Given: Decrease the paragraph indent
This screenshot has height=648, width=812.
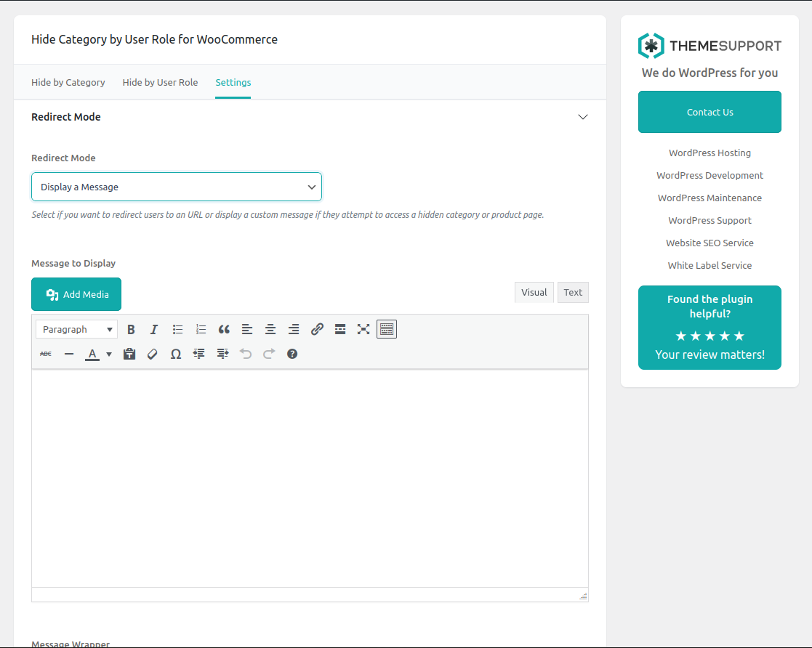Looking at the screenshot, I should point(199,354).
